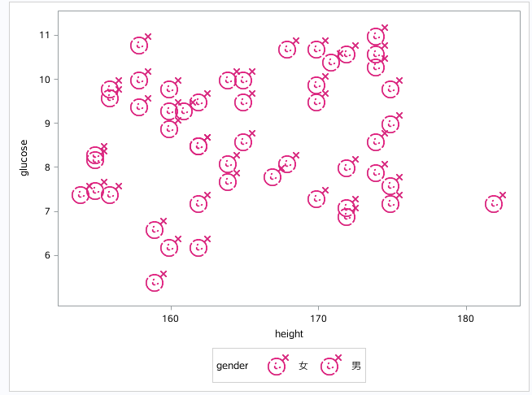
Task: Click the marker at height 159, glucose 6.6
Action: [x=155, y=229]
